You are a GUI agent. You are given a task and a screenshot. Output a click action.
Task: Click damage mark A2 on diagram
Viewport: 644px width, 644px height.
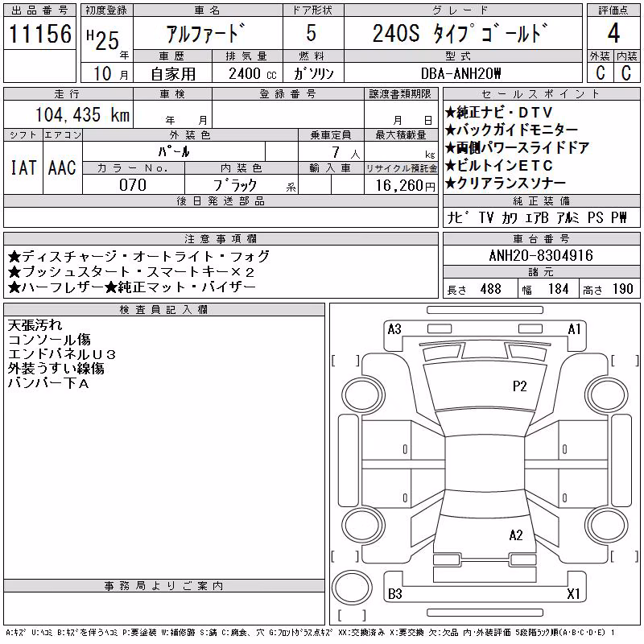point(516,535)
